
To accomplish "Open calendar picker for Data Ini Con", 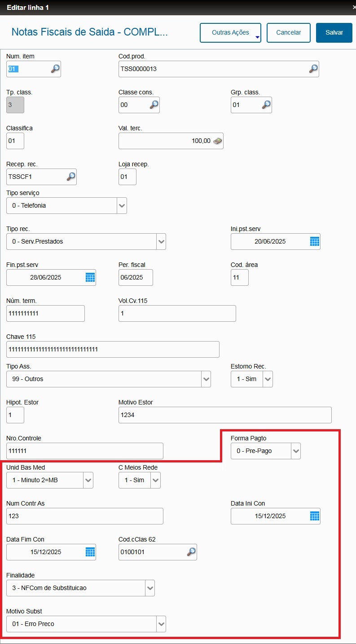I will (315, 516).
